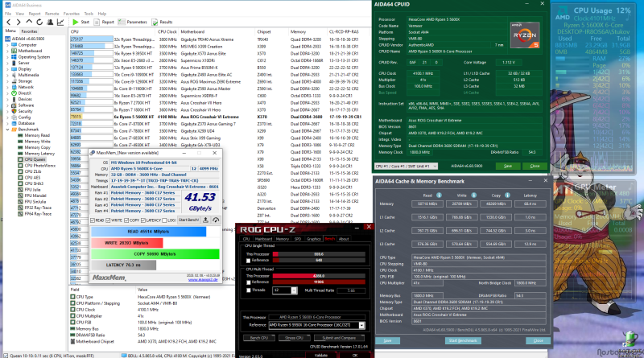
Task: Expand the Operating System tree node
Action: click(7, 57)
